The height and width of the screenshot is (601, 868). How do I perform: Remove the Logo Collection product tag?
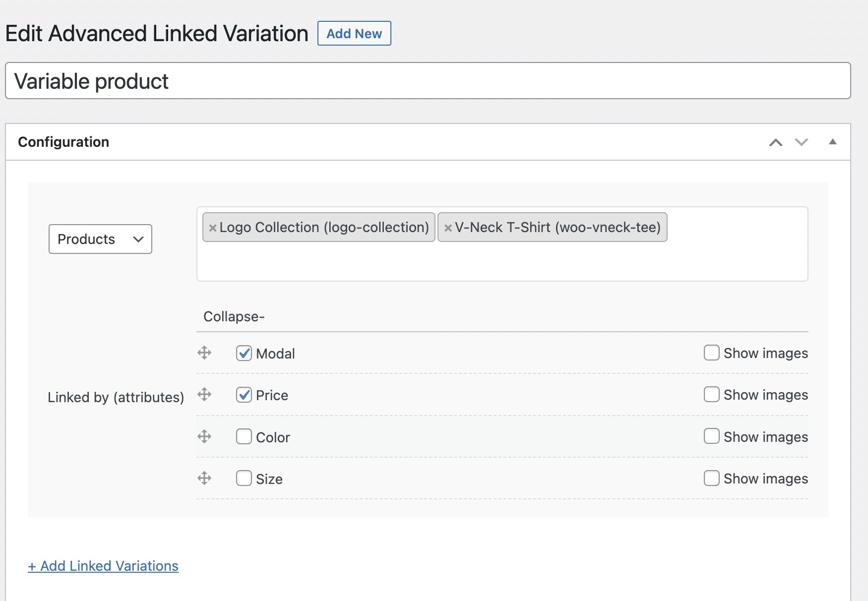pos(213,228)
